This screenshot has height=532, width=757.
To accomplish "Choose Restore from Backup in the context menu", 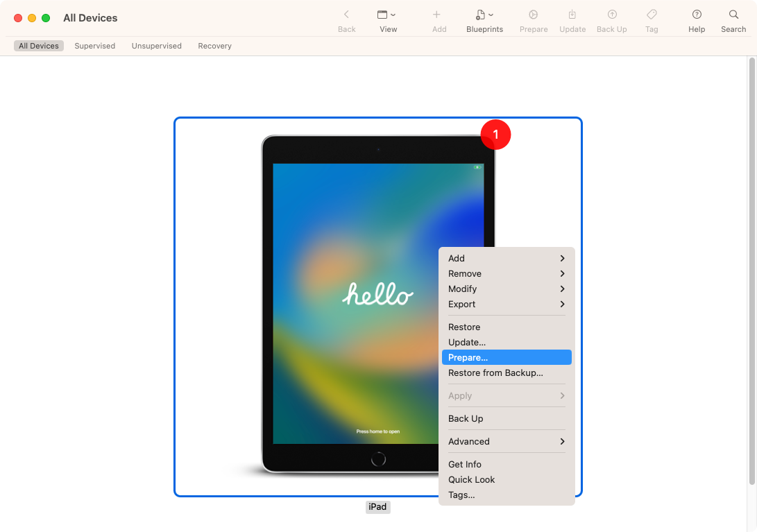I will click(494, 372).
